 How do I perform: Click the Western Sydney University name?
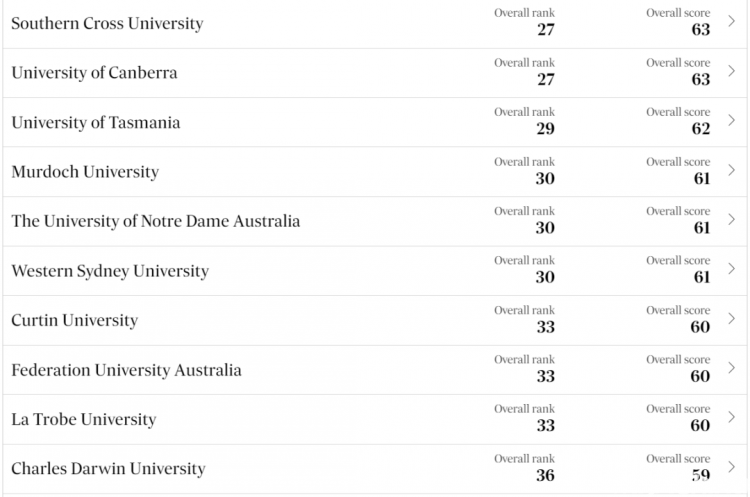[x=110, y=271]
